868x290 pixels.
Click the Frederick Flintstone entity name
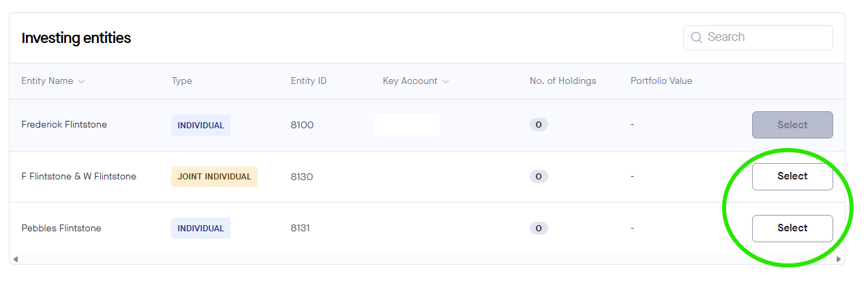pyautogui.click(x=64, y=124)
